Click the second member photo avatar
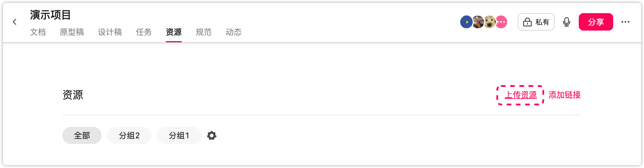644x168 pixels. pos(478,22)
